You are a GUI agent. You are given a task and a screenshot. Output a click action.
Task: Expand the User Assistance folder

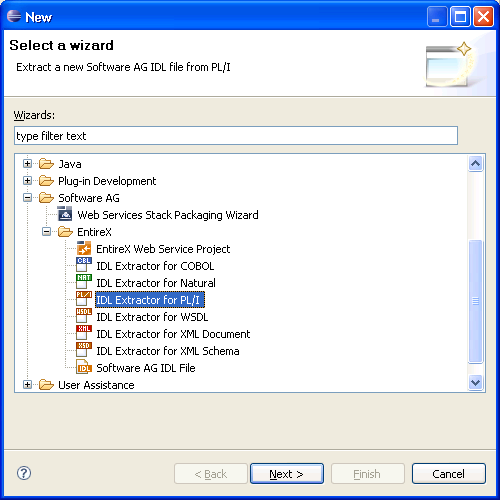(28, 385)
